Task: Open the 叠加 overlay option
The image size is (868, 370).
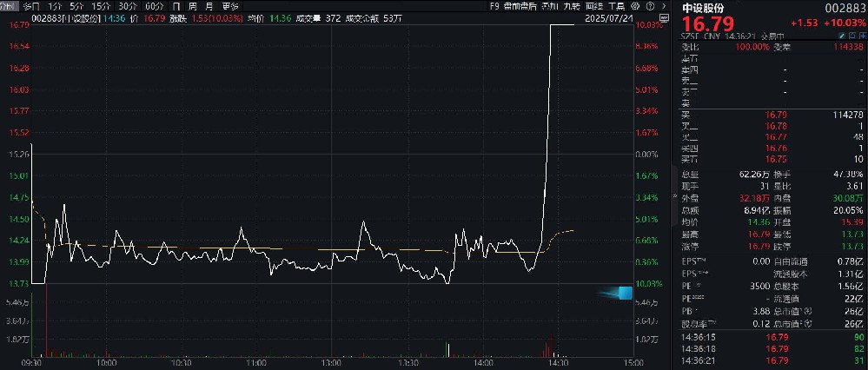Action: (550, 6)
